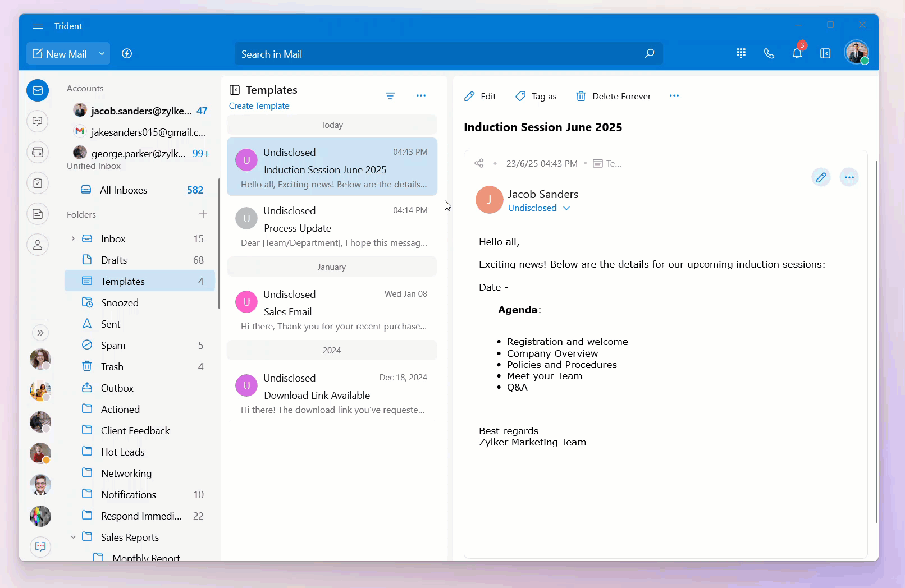Viewport: 905px width, 588px height.
Task: Open the notes module in sidebar
Action: 38,214
